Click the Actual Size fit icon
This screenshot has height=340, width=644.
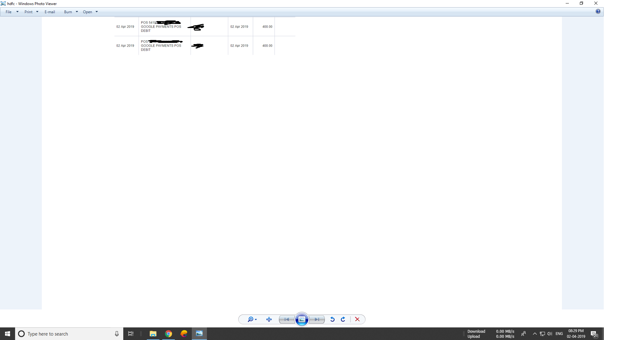[x=269, y=319]
